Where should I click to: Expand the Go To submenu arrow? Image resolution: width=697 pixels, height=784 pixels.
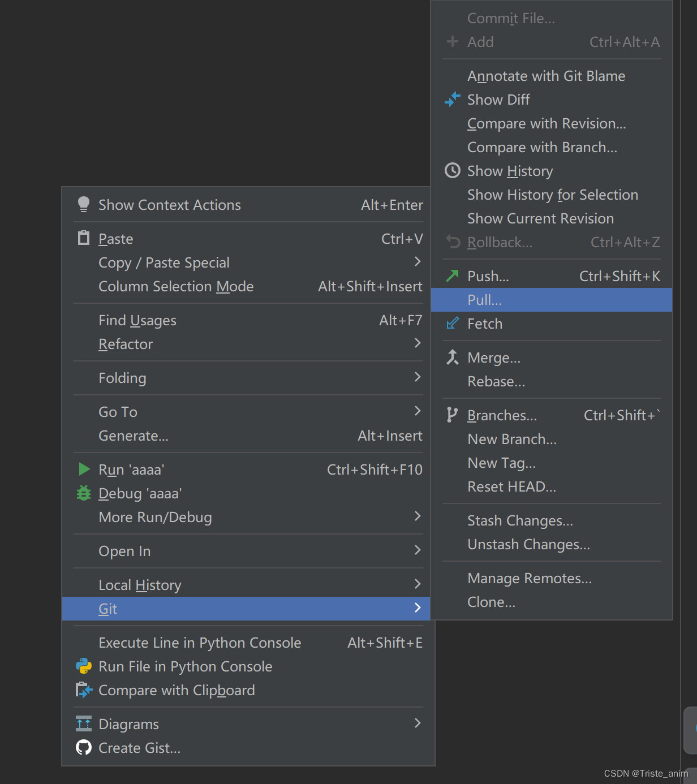pyautogui.click(x=418, y=411)
